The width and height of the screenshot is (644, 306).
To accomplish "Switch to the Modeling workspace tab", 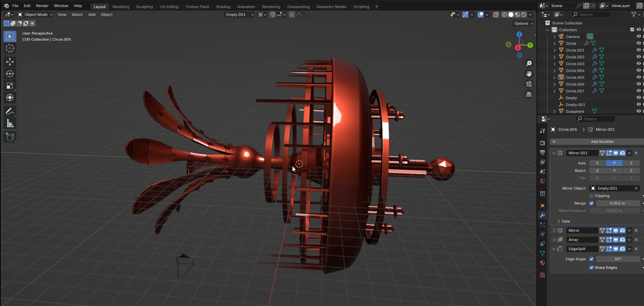I will (121, 6).
